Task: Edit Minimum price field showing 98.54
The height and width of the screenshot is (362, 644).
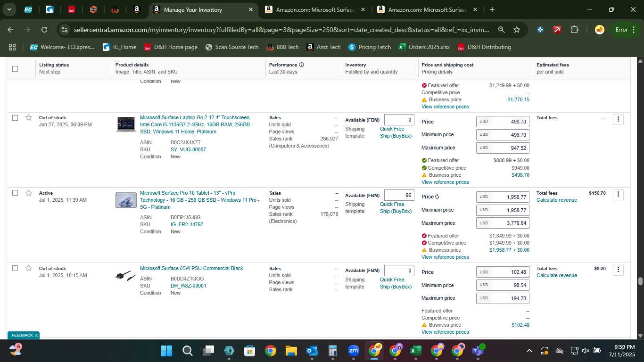Action: (x=510, y=285)
